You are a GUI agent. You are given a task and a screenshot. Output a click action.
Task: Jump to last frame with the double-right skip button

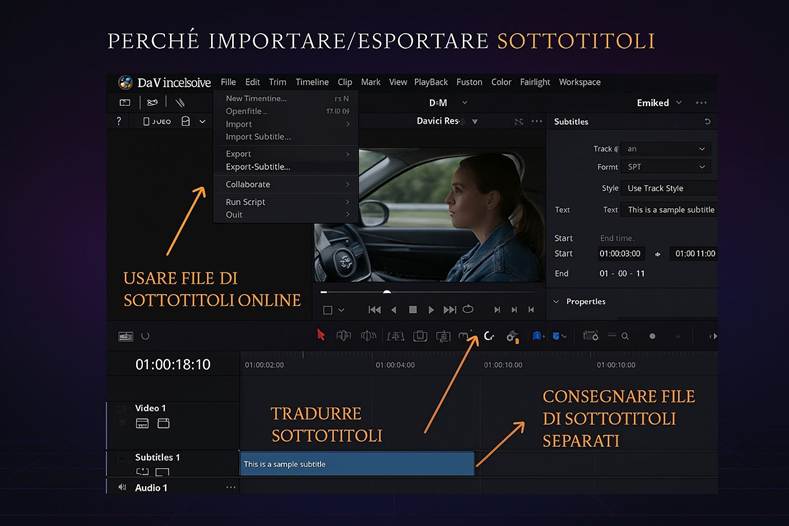coord(449,310)
